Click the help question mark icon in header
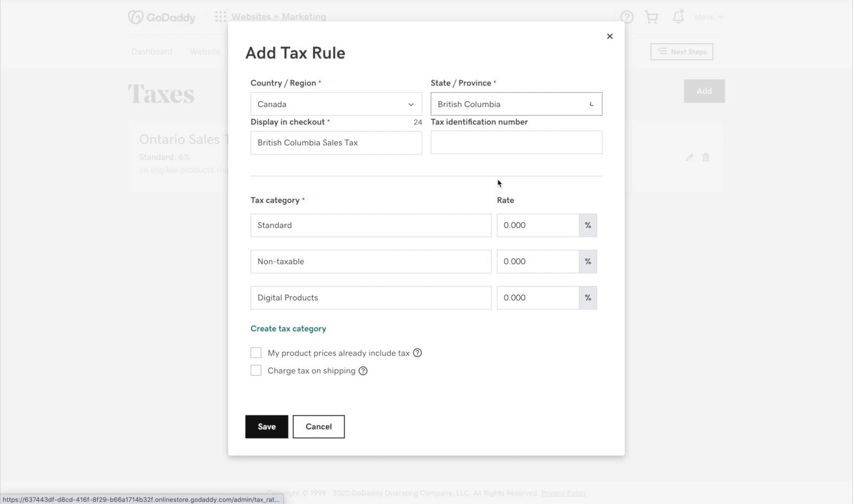 click(627, 17)
